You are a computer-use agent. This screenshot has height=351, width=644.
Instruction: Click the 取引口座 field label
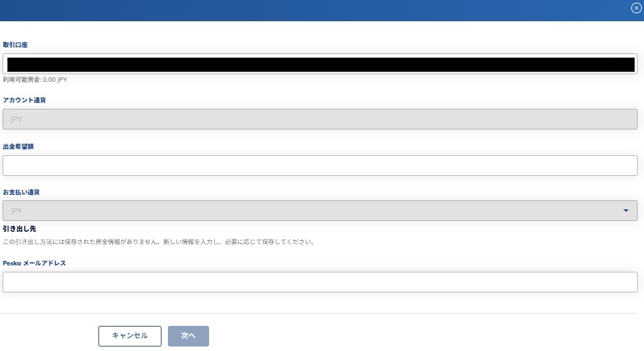(15, 45)
